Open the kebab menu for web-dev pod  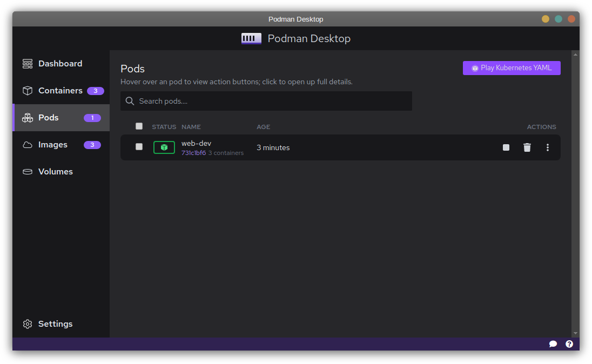(548, 147)
